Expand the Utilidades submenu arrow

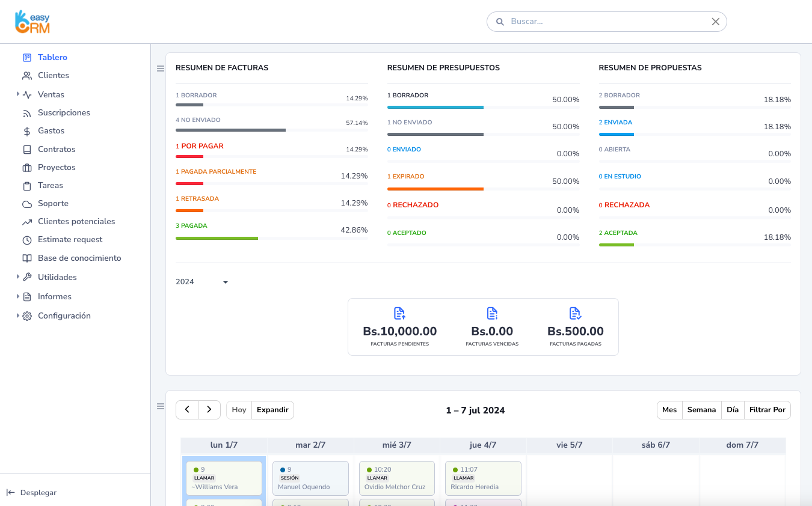point(18,277)
